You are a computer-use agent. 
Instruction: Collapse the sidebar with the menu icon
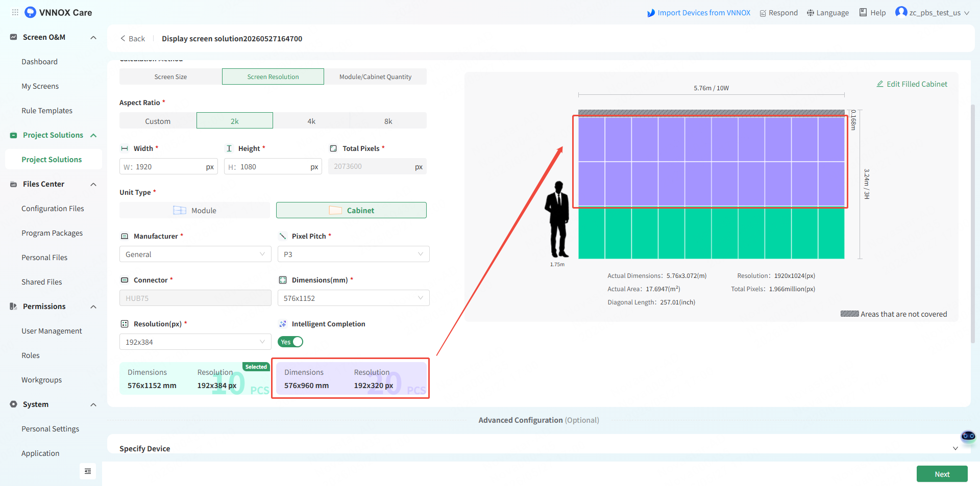click(88, 471)
